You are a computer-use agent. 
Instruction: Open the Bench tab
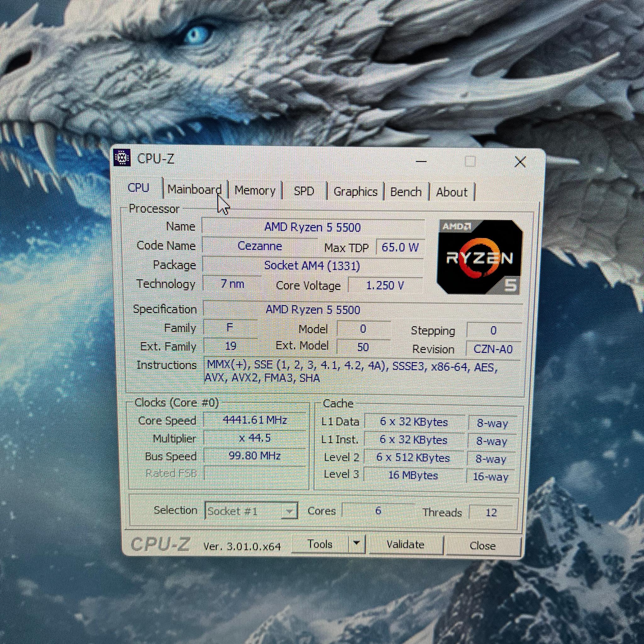coord(406,192)
